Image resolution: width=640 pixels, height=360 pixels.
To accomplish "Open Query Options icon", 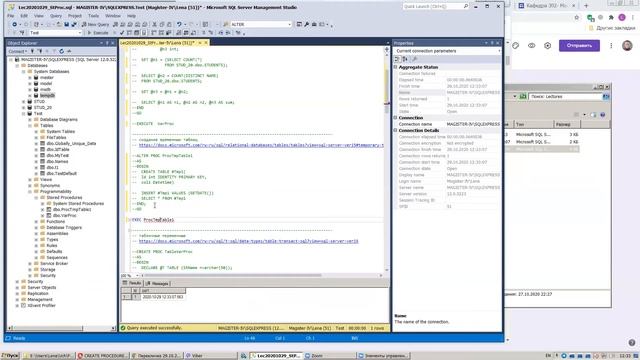I will (x=137, y=33).
